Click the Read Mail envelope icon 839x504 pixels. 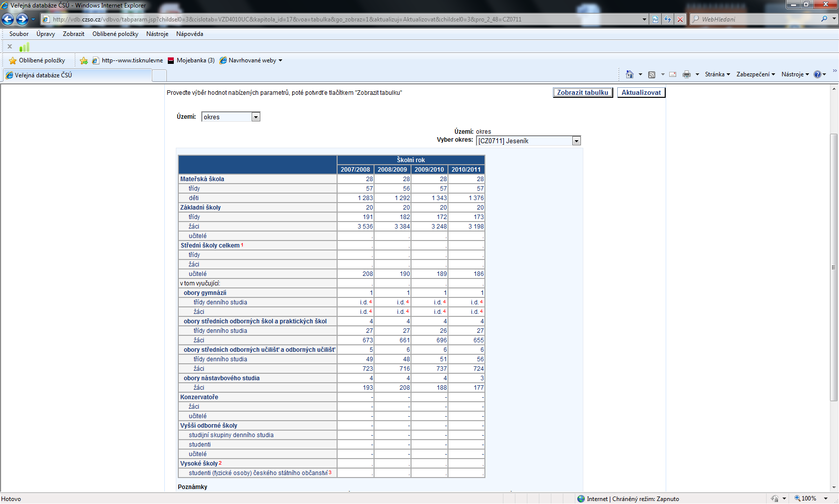coord(673,74)
